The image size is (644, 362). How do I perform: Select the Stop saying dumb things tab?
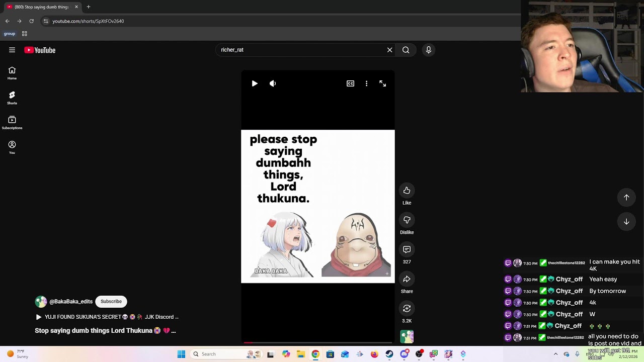[42, 7]
